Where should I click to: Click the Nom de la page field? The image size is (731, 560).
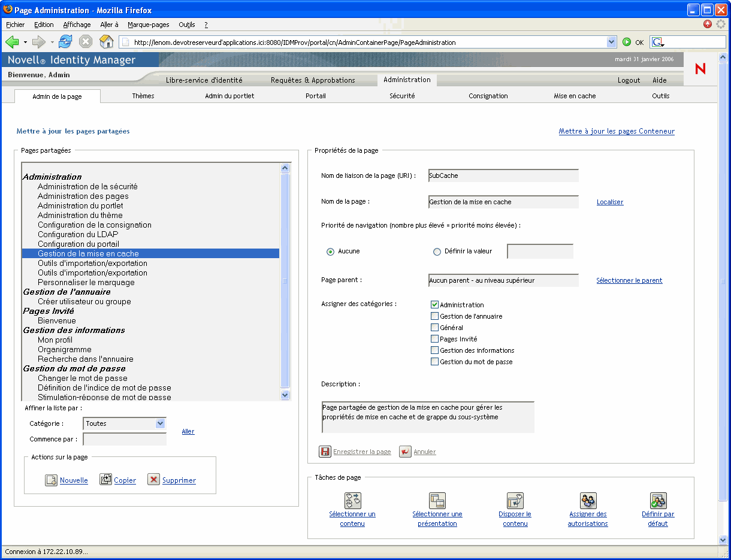pos(503,202)
